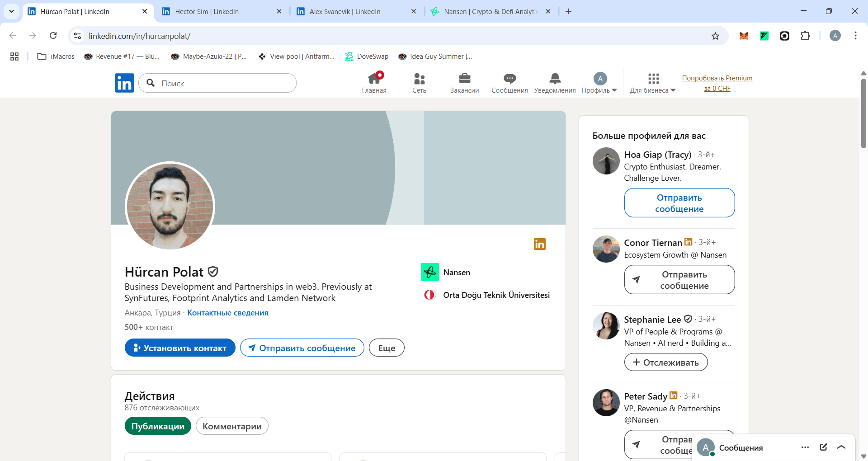868x461 pixels.
Task: Bookmark this page with the star
Action: (x=715, y=36)
